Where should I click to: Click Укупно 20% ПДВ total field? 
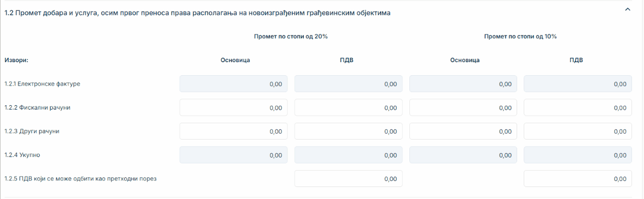pos(349,155)
